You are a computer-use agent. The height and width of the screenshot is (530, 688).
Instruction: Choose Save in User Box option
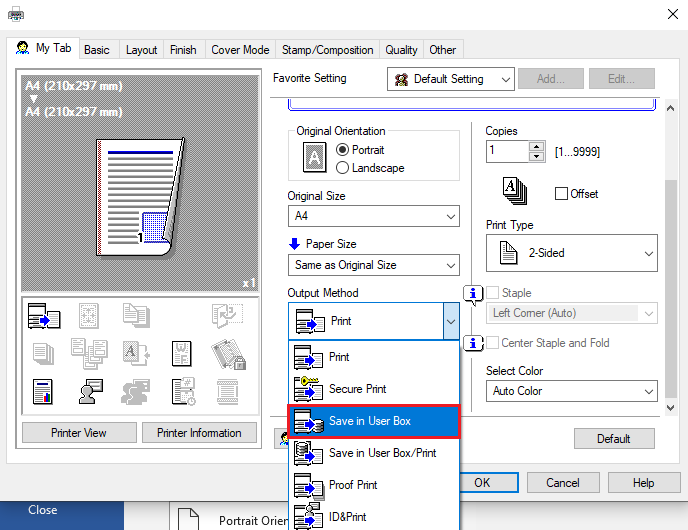click(373, 421)
